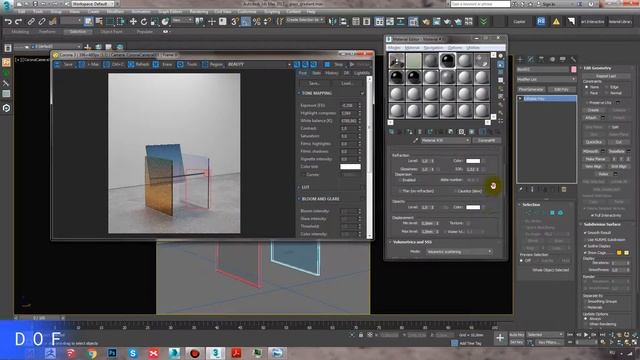The width and height of the screenshot is (640, 360).
Task: Click the Redo arrow in main toolbar
Action: coord(18,22)
